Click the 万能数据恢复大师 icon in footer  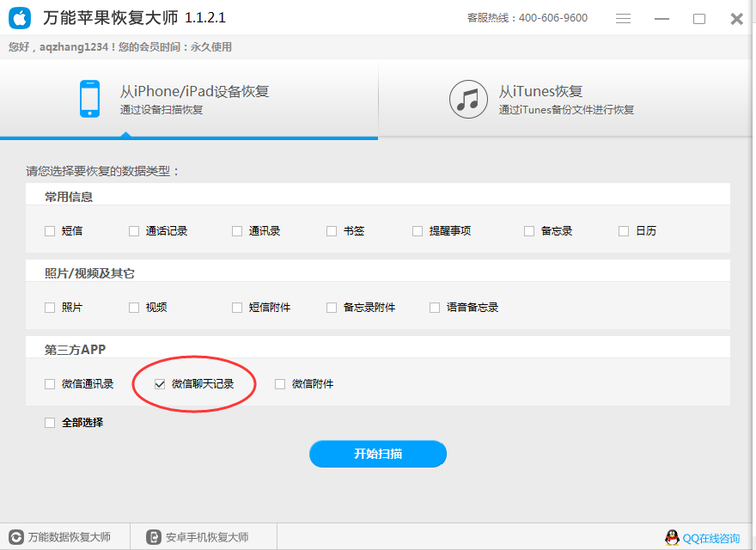(x=15, y=537)
